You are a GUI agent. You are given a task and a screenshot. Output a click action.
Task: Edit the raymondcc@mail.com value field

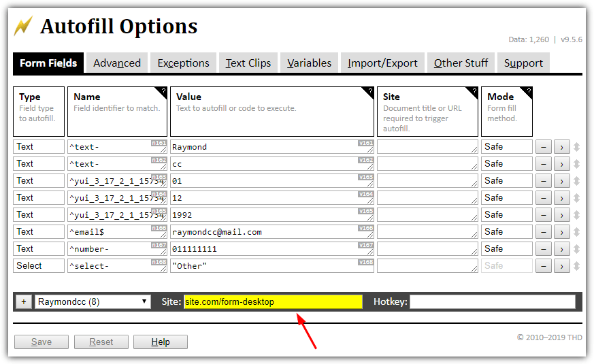272,232
